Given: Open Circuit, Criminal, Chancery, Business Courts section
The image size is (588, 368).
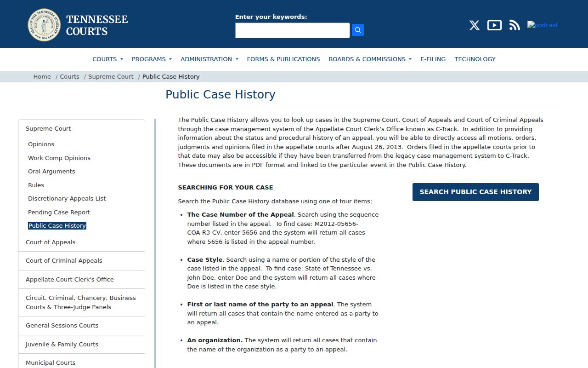Looking at the screenshot, I should coord(82,303).
